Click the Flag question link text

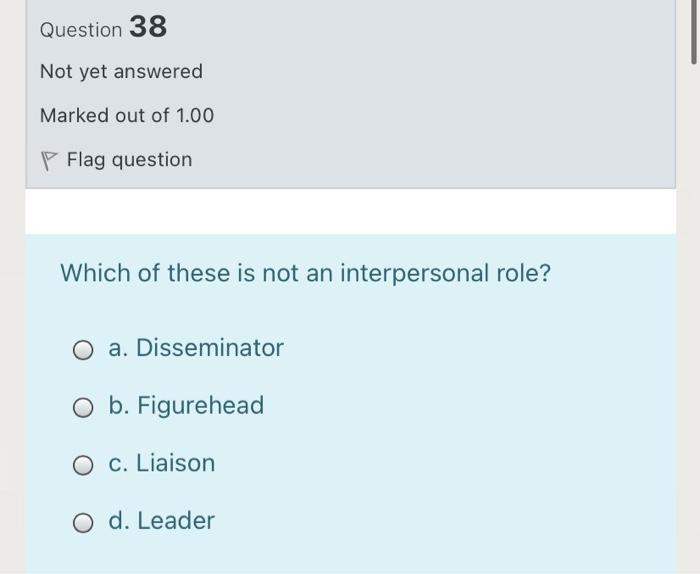(x=129, y=160)
